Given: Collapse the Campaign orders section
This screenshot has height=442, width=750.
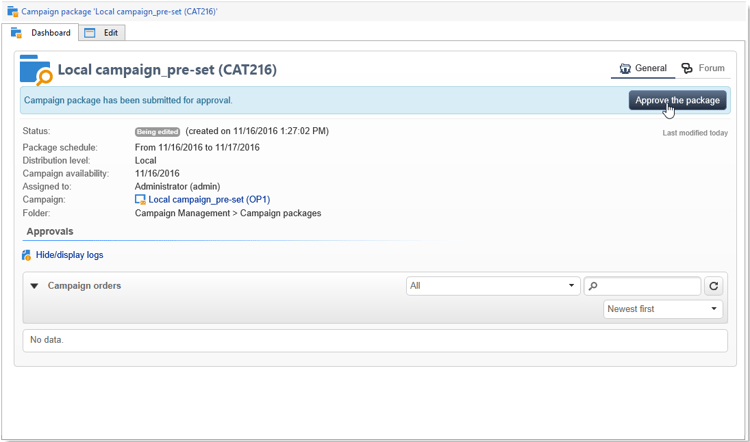Looking at the screenshot, I should point(34,286).
